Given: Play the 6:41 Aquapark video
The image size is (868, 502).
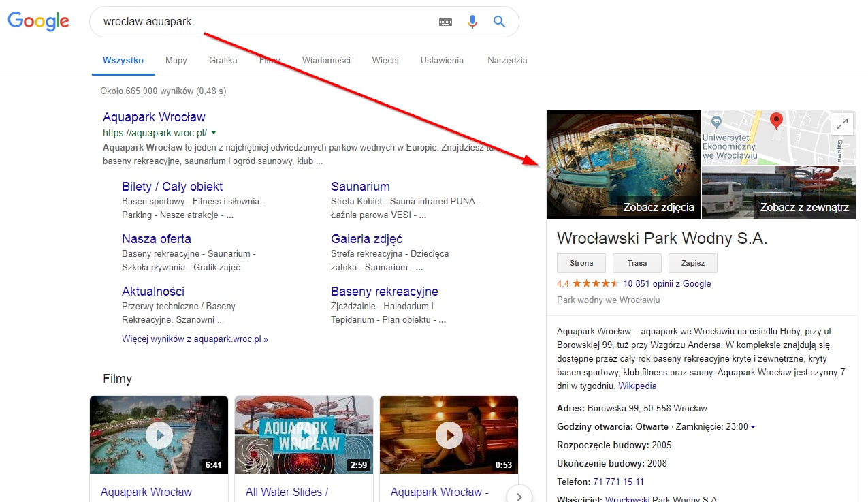Looking at the screenshot, I should [x=159, y=435].
